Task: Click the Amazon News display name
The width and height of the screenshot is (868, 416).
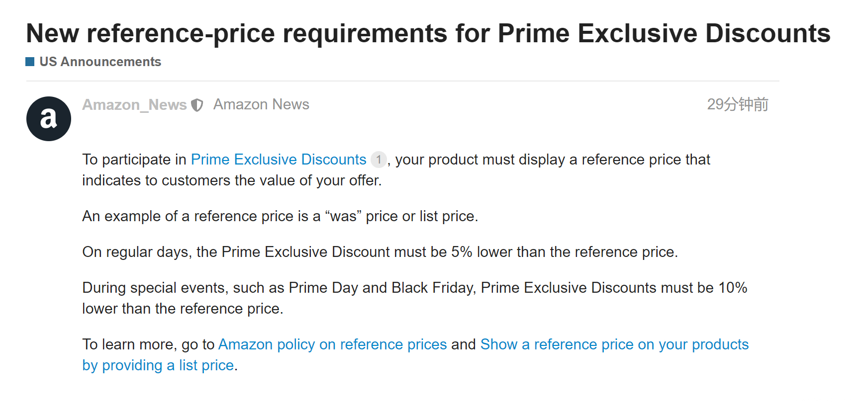Action: (261, 104)
